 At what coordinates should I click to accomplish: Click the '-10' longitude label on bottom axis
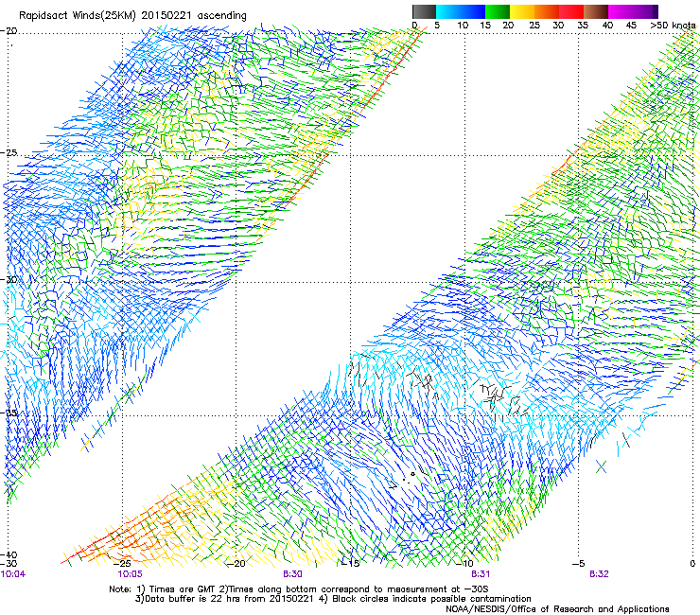(464, 564)
